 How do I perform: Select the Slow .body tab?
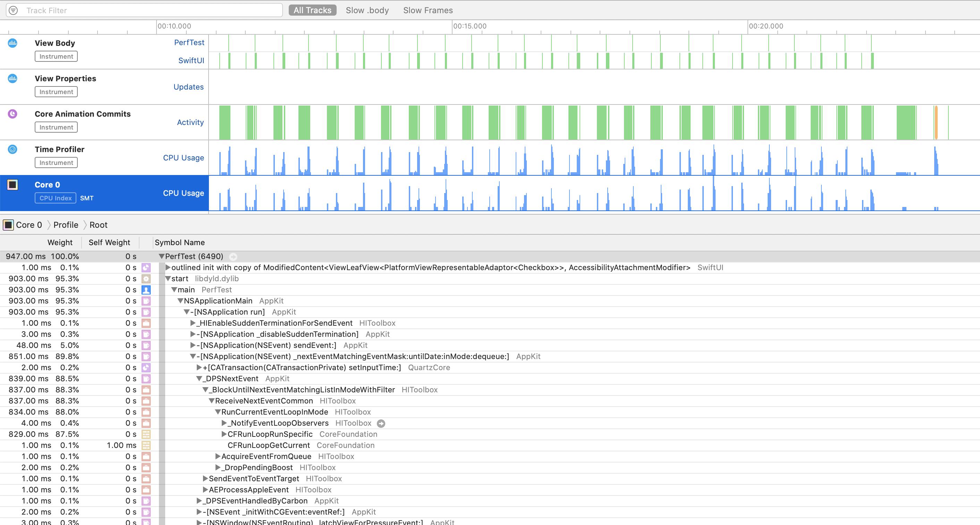(x=367, y=10)
